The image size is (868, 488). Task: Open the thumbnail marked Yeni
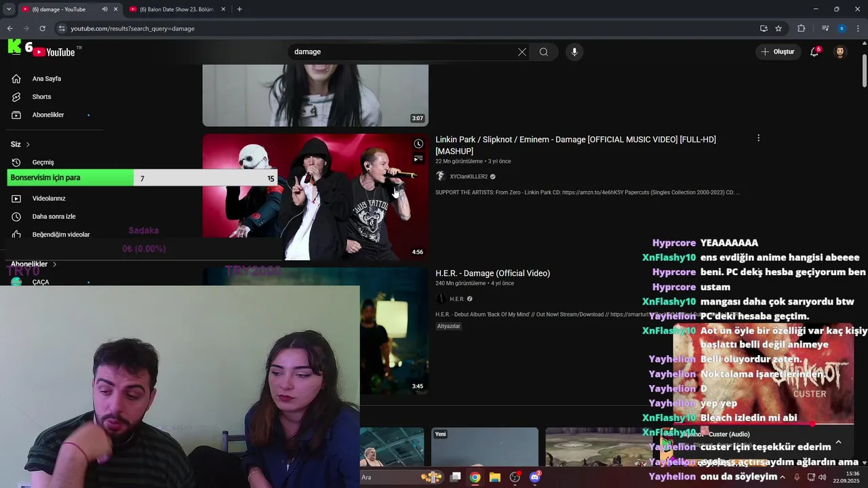click(484, 447)
